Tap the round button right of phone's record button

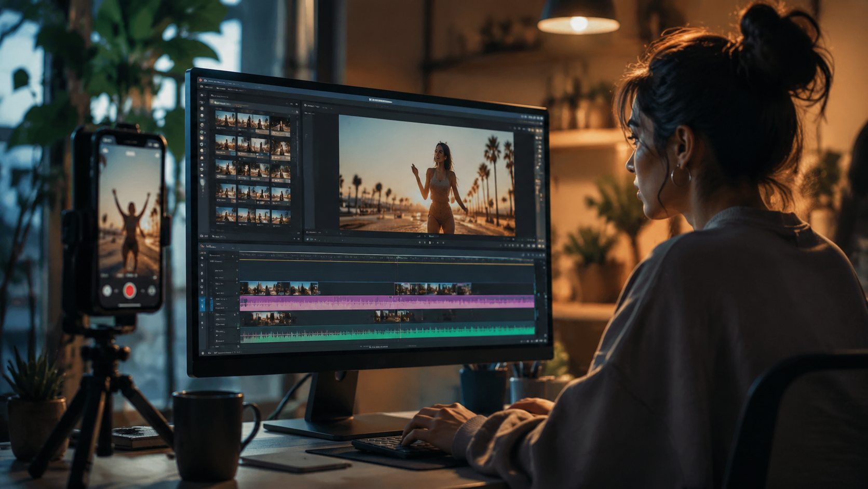pos(152,290)
